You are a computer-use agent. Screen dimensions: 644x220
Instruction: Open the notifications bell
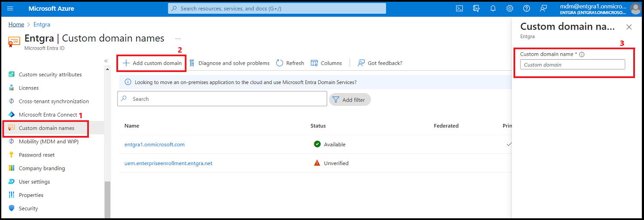coord(493,9)
